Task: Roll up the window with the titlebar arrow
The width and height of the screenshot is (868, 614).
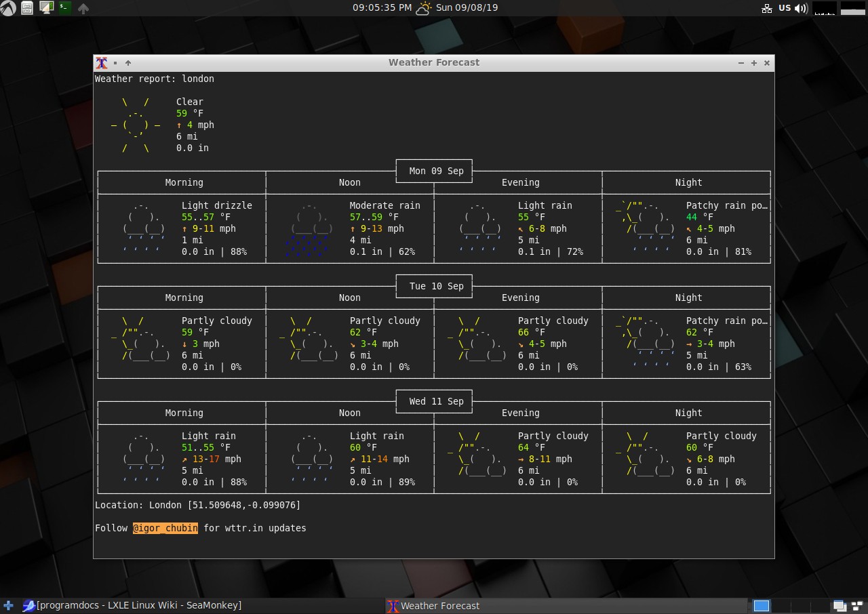Action: point(128,62)
